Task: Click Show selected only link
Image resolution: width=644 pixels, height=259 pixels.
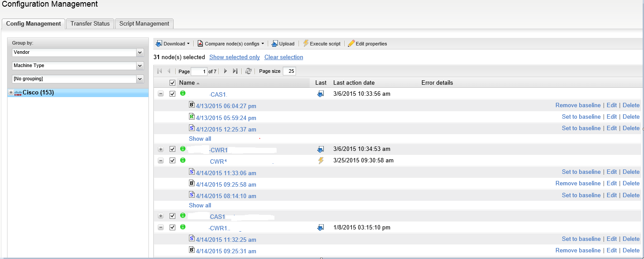Action: 234,57
